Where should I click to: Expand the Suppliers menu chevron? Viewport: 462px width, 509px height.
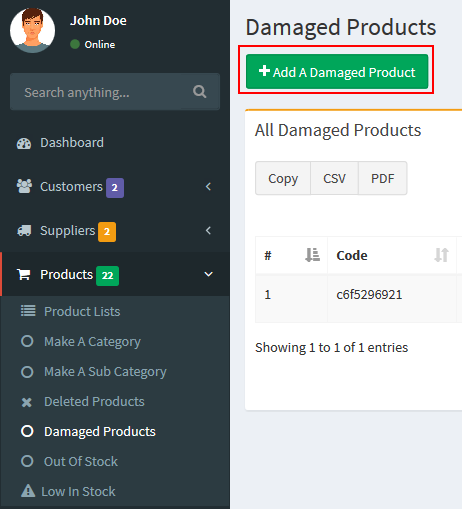point(208,230)
